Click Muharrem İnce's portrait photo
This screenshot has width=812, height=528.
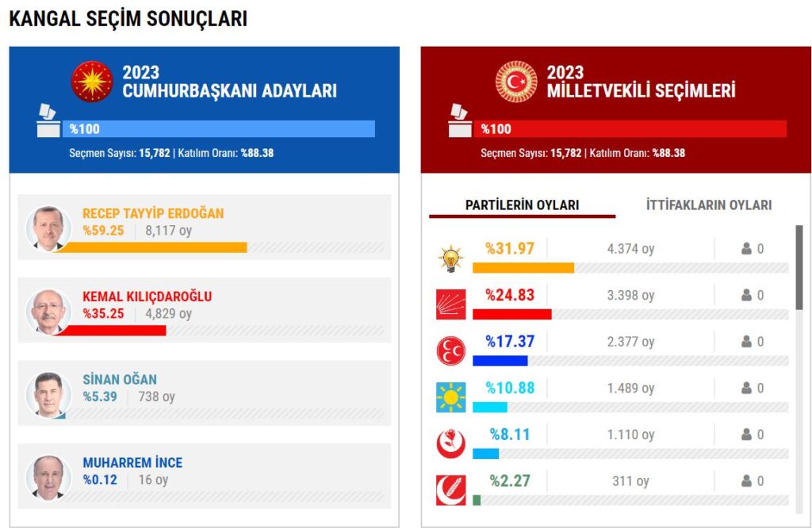(x=48, y=477)
